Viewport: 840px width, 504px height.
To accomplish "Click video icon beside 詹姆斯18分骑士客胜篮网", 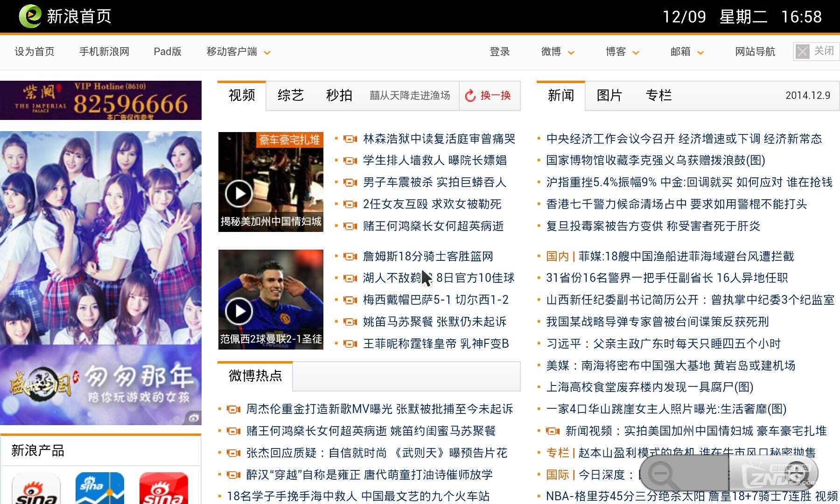I will pyautogui.click(x=350, y=256).
